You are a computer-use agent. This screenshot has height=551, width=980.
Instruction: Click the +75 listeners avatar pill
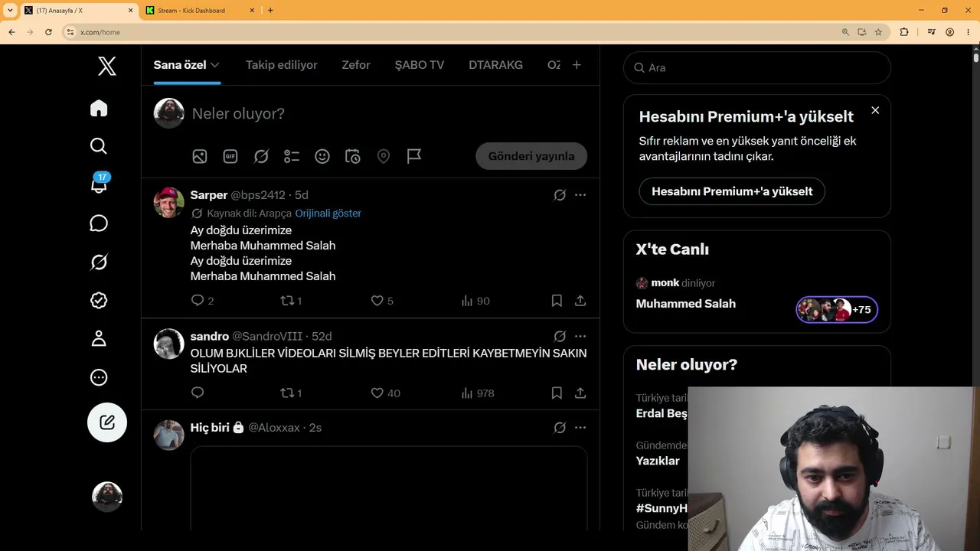tap(837, 310)
